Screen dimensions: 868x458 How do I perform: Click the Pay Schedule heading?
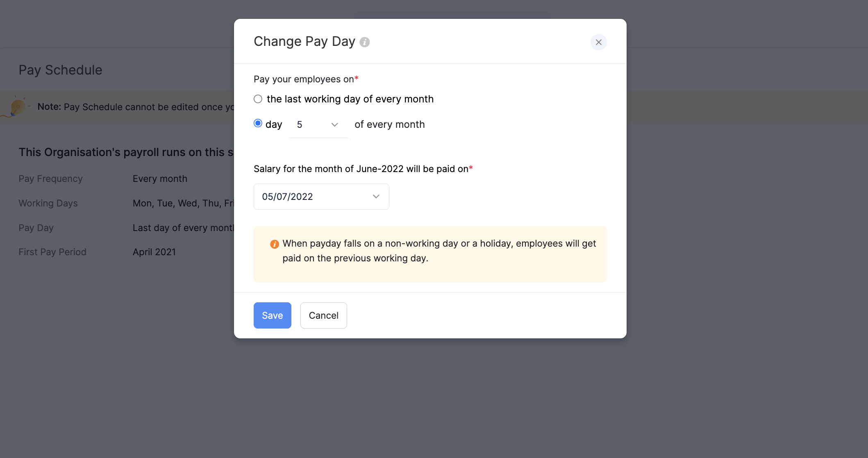(60, 70)
